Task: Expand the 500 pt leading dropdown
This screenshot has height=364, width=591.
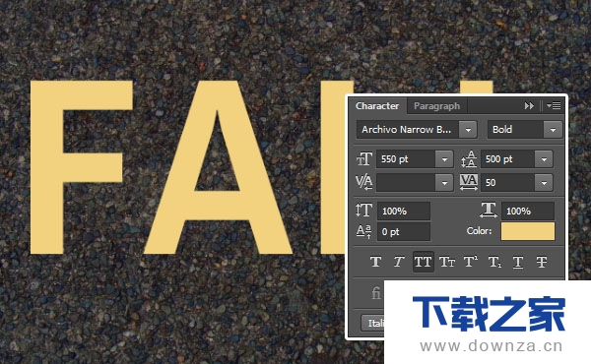Action: 544,159
